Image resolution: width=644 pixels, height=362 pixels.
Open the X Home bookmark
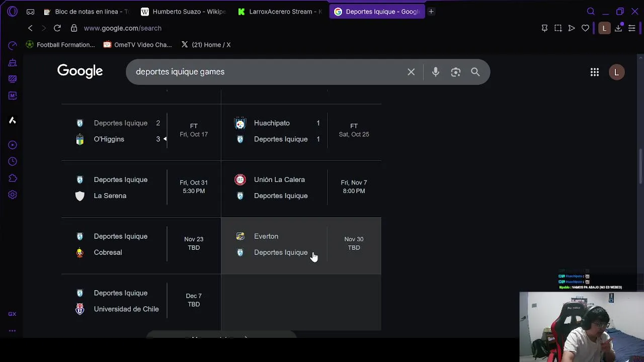point(206,45)
